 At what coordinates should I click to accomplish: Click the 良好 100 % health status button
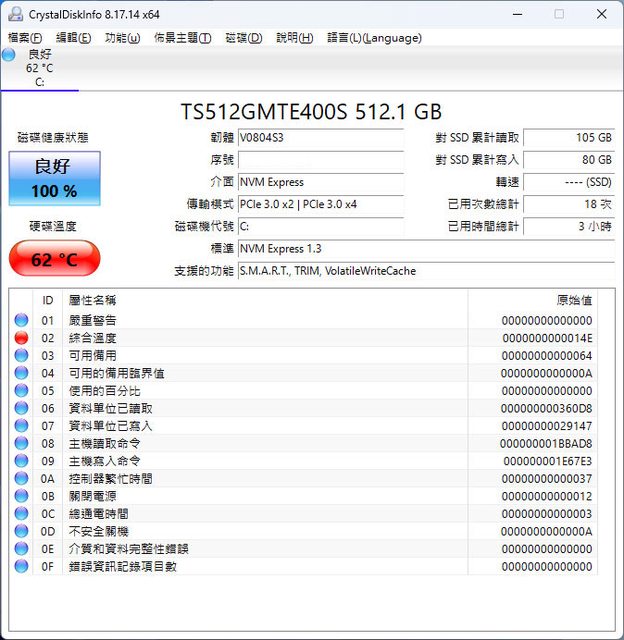pyautogui.click(x=54, y=178)
